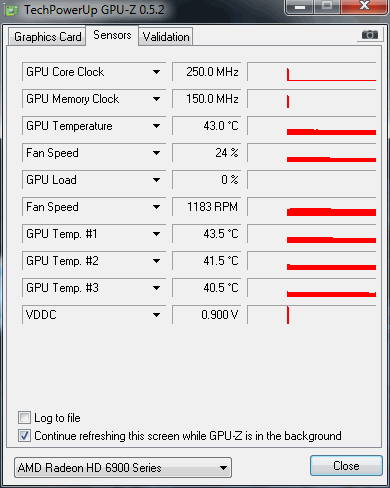Click the Close button
The width and height of the screenshot is (390, 488).
coord(346,466)
